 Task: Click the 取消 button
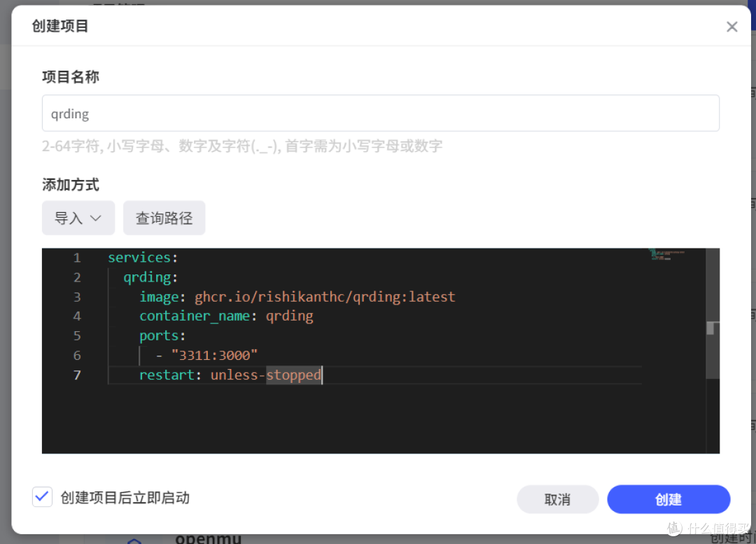[557, 499]
